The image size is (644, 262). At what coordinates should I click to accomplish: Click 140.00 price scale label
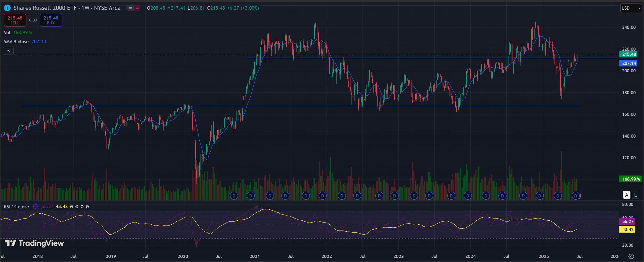coord(629,136)
